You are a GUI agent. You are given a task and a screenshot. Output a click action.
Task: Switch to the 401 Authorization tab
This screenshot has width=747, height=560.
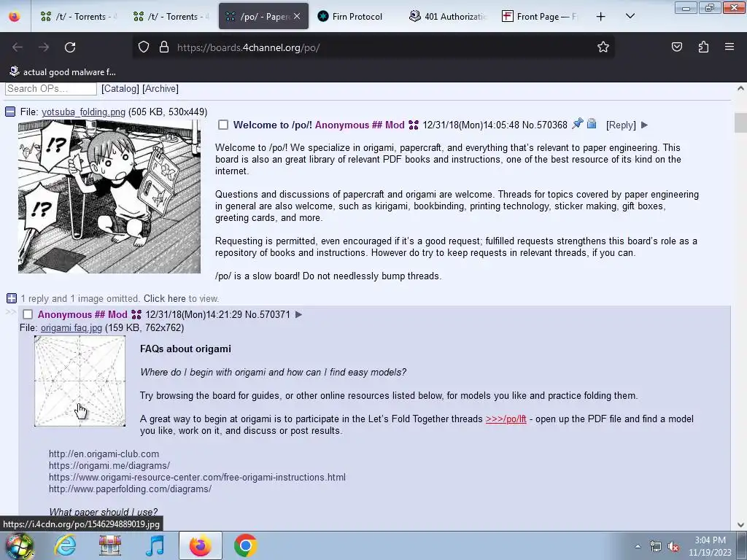pos(448,16)
